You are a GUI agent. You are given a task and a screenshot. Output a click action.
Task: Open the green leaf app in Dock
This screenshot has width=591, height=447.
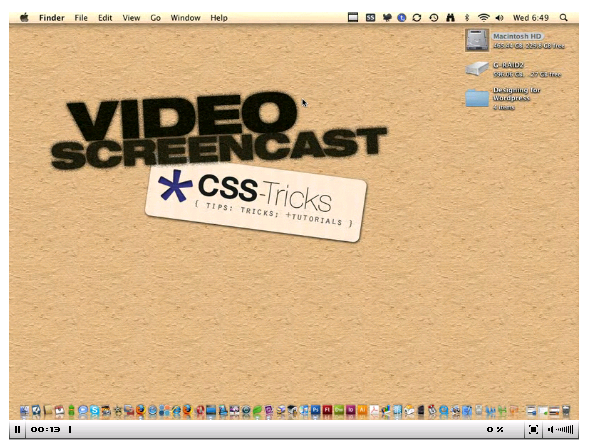[257, 411]
